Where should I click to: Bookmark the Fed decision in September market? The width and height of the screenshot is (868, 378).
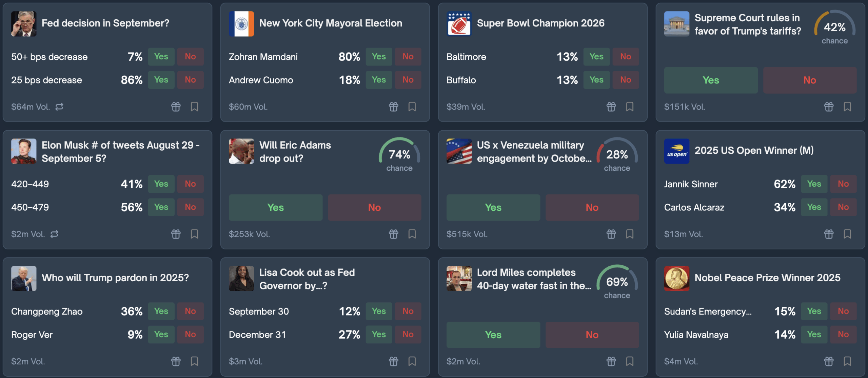194,107
